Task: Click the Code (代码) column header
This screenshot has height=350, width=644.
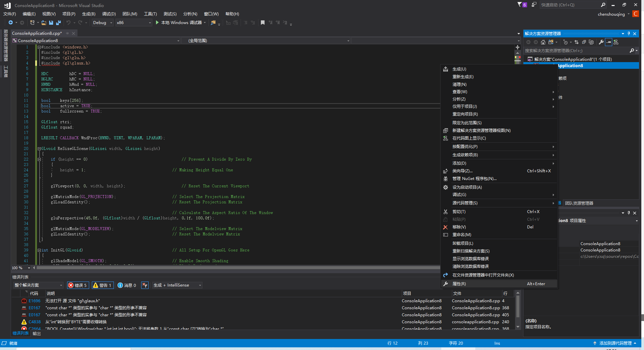Action: pos(34,293)
